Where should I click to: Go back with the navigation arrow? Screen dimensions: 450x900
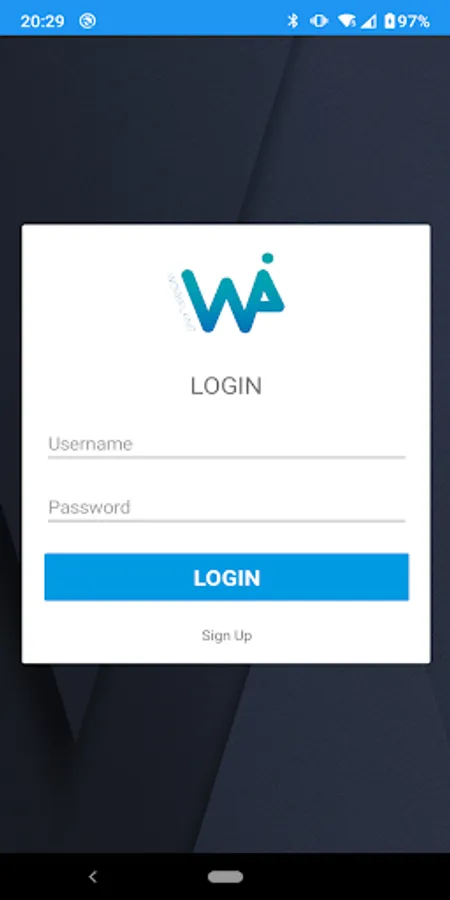(x=93, y=876)
